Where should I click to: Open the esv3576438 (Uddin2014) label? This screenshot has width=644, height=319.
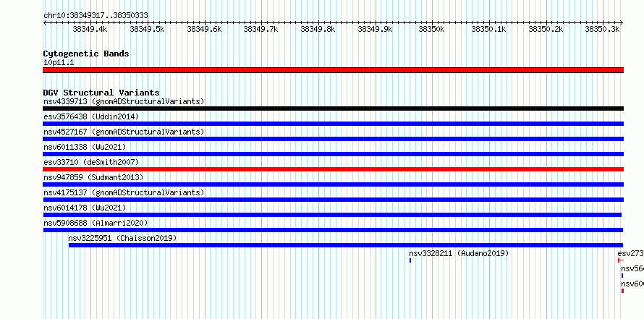point(91,116)
